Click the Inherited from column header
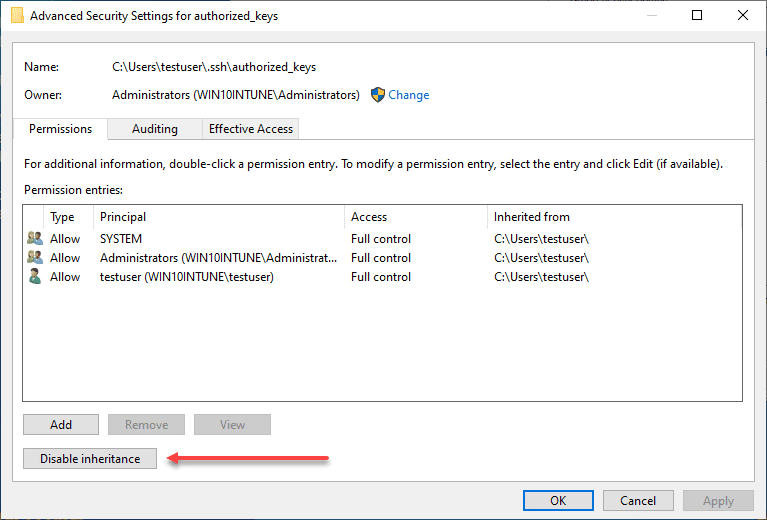The width and height of the screenshot is (767, 520). (x=531, y=217)
